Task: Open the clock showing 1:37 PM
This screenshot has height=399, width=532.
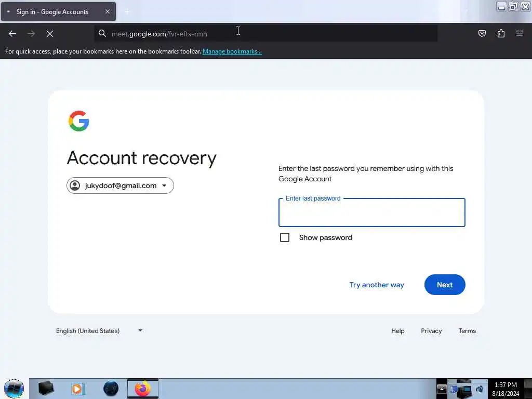Action: [506, 389]
